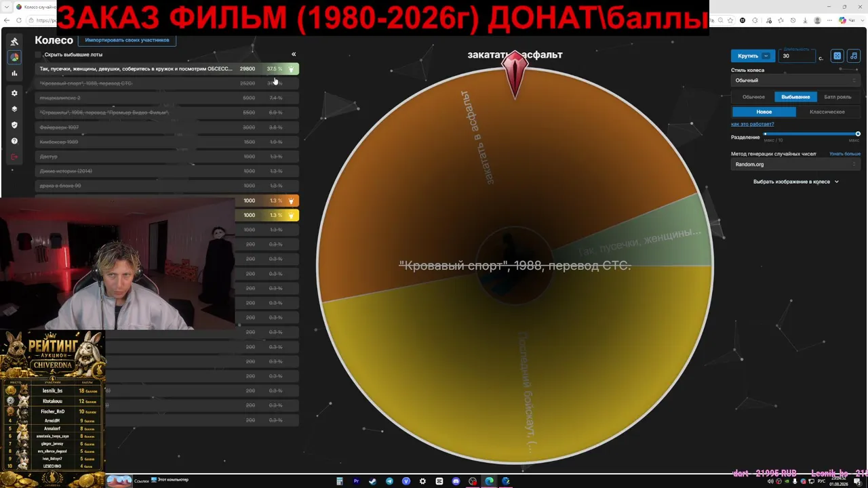Open the auction page via gavel icon

(14, 41)
